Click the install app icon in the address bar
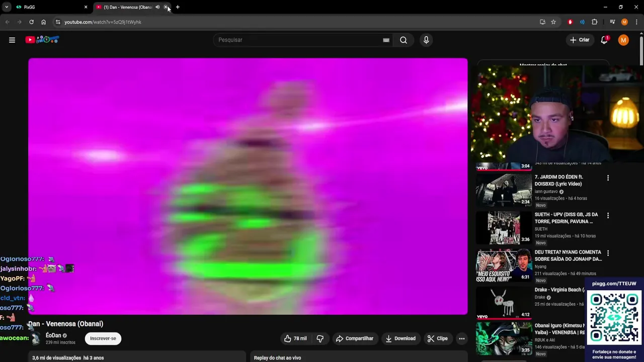644x362 pixels. pyautogui.click(x=542, y=22)
